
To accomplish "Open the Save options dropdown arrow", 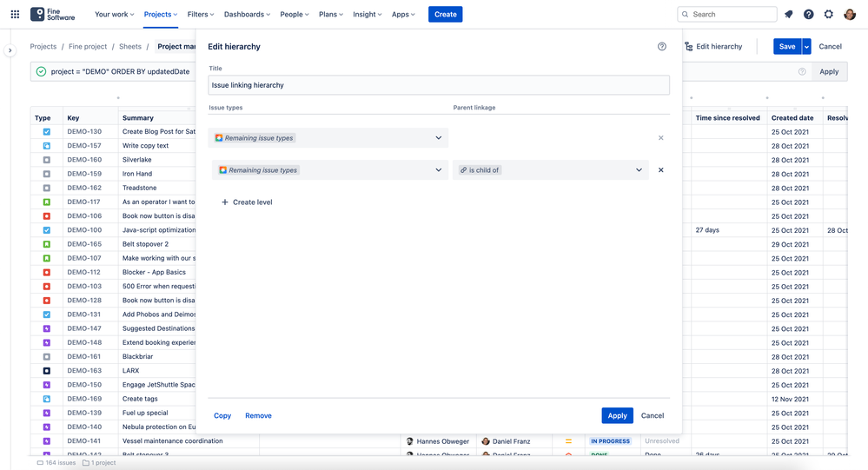I will [x=806, y=47].
